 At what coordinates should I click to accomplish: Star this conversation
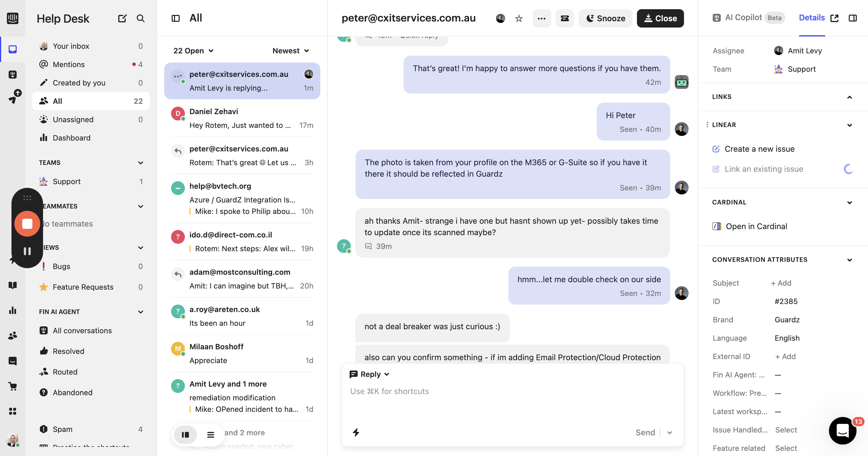tap(519, 19)
